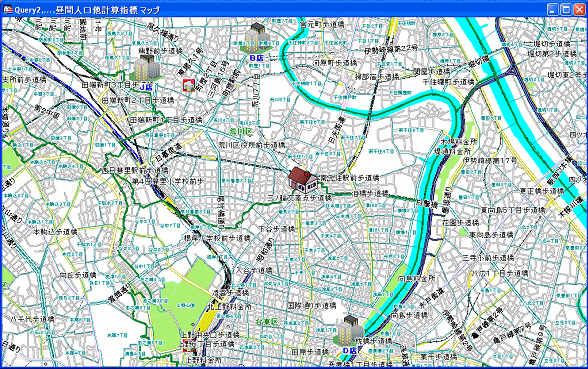Click the 荒川区役所前歩道橋 map label
The width and height of the screenshot is (588, 369).
pos(252,145)
